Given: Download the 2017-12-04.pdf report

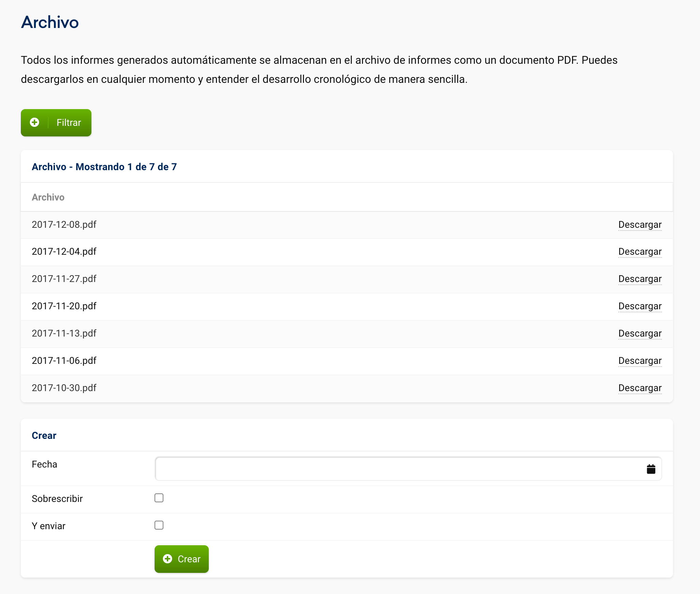Looking at the screenshot, I should 640,252.
